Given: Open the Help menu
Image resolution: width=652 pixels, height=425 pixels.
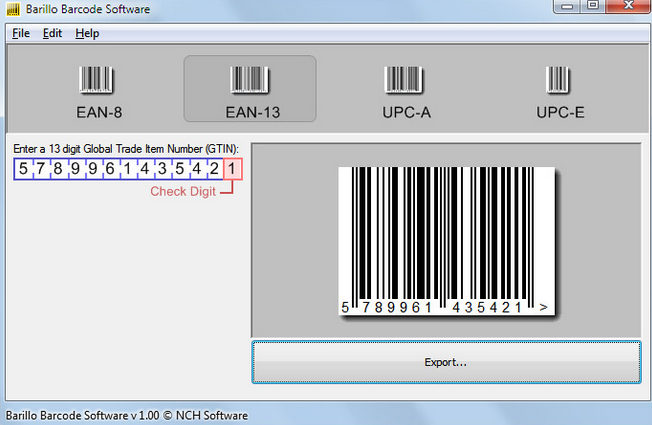Looking at the screenshot, I should point(87,33).
